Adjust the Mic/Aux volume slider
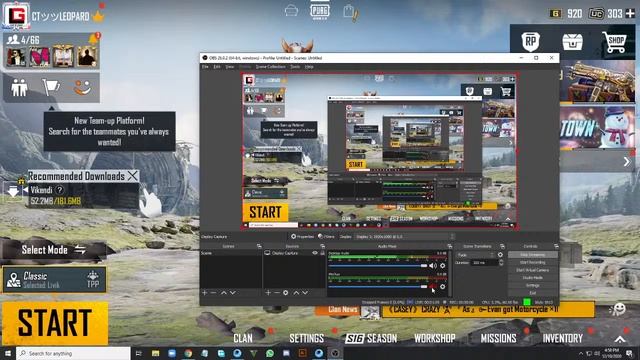This screenshot has height=360, width=640. coord(378,287)
